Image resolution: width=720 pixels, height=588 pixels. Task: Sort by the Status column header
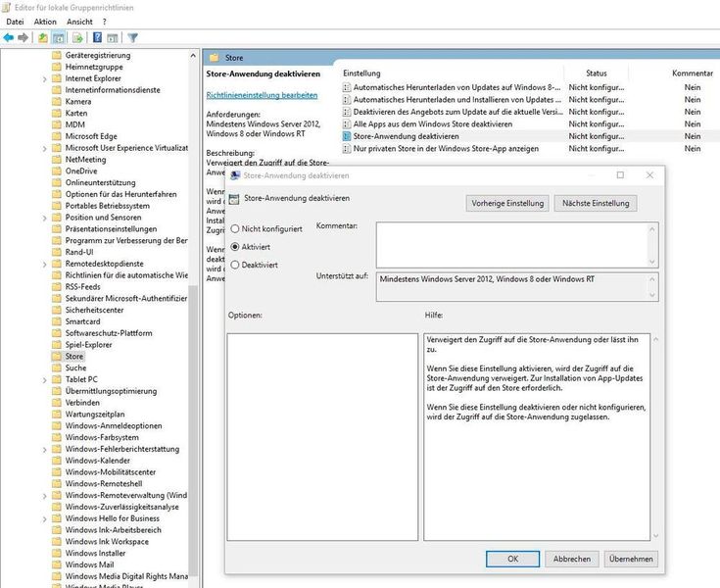(596, 73)
